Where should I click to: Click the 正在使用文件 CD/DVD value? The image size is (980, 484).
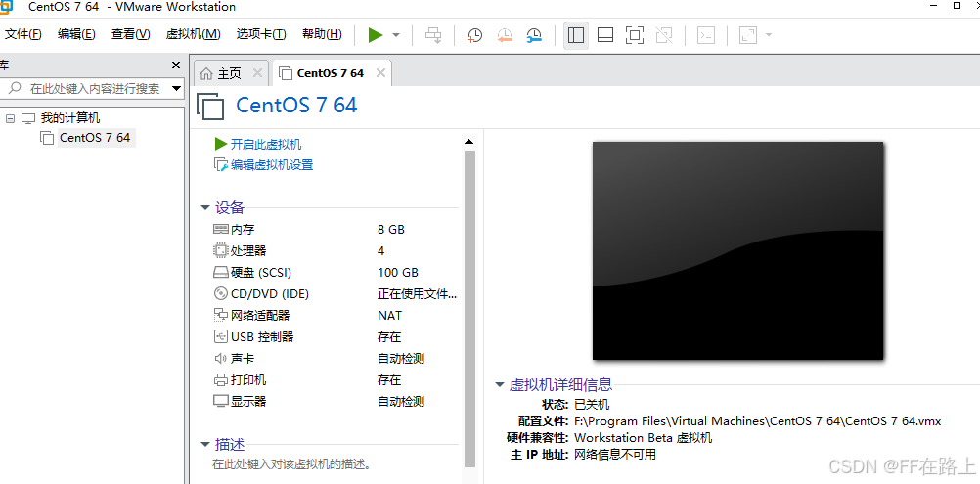point(417,294)
